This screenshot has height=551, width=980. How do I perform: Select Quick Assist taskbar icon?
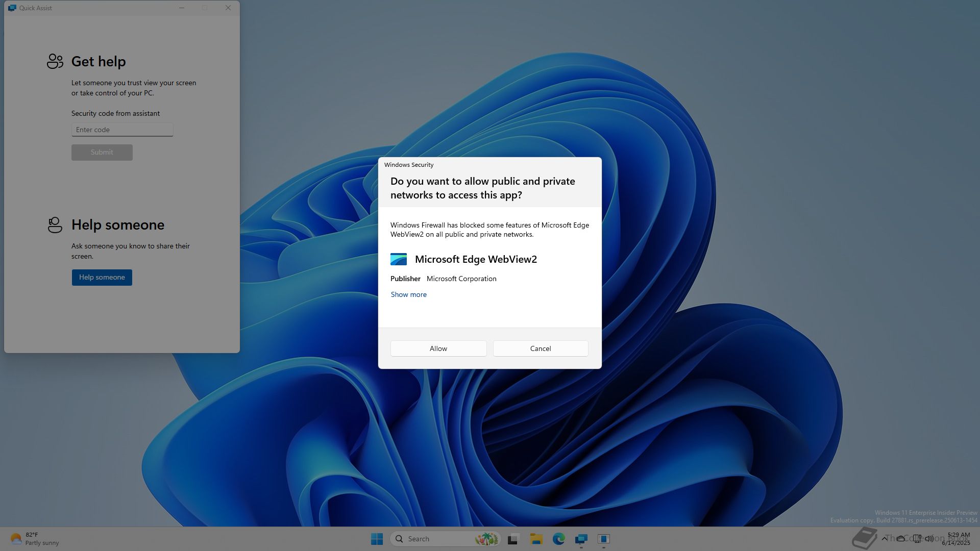pos(581,539)
